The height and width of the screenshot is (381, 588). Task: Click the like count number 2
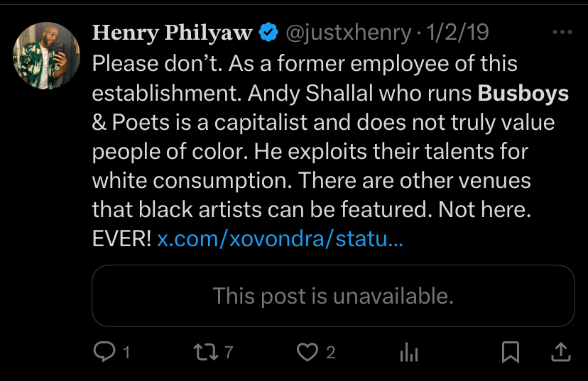point(330,353)
